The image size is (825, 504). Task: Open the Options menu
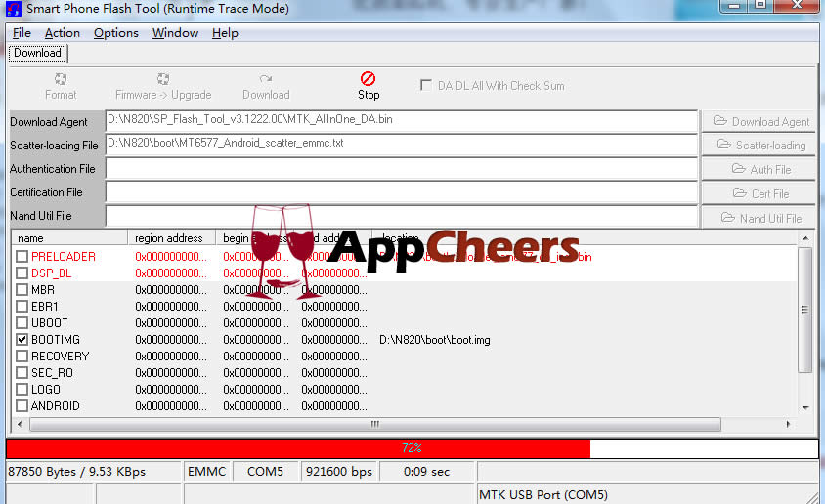coord(115,33)
